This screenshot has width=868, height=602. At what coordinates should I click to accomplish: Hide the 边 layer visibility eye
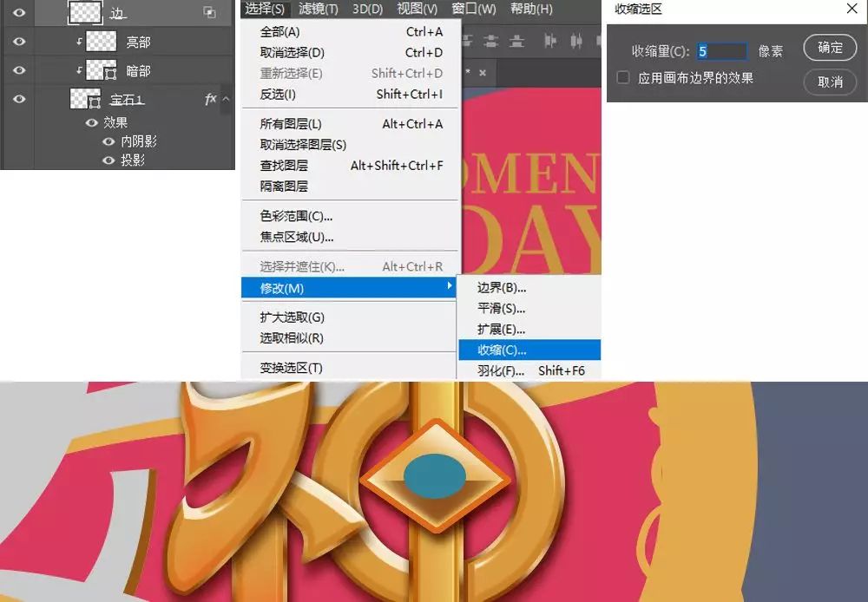coord(19,12)
